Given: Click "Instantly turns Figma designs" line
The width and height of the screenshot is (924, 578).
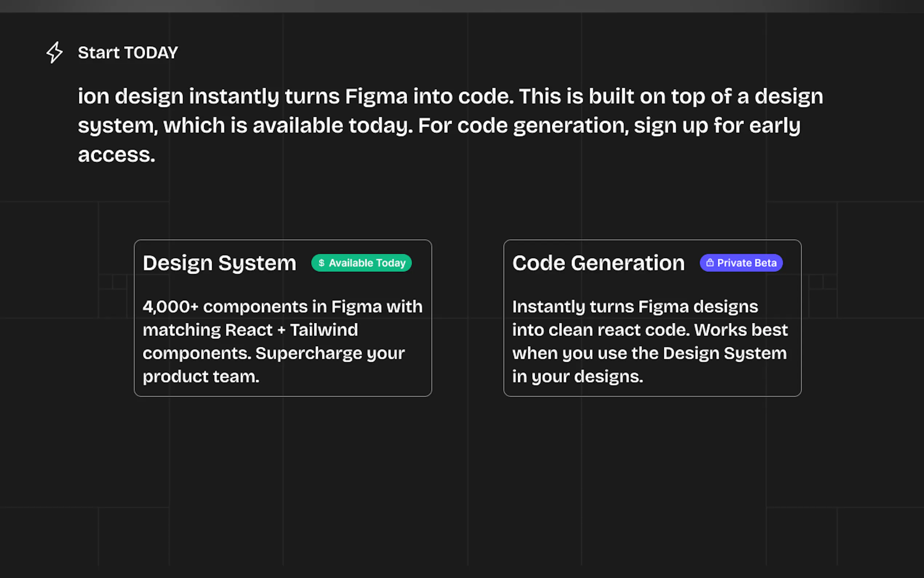Looking at the screenshot, I should 635,306.
